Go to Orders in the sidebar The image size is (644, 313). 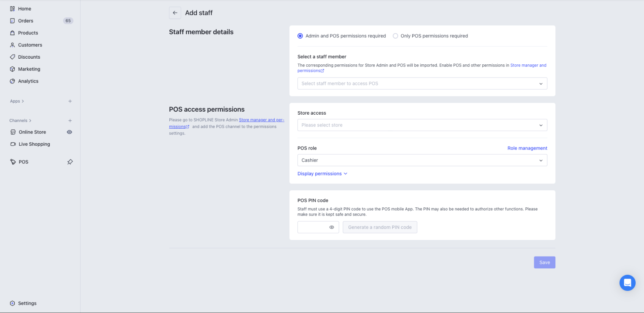(26, 21)
